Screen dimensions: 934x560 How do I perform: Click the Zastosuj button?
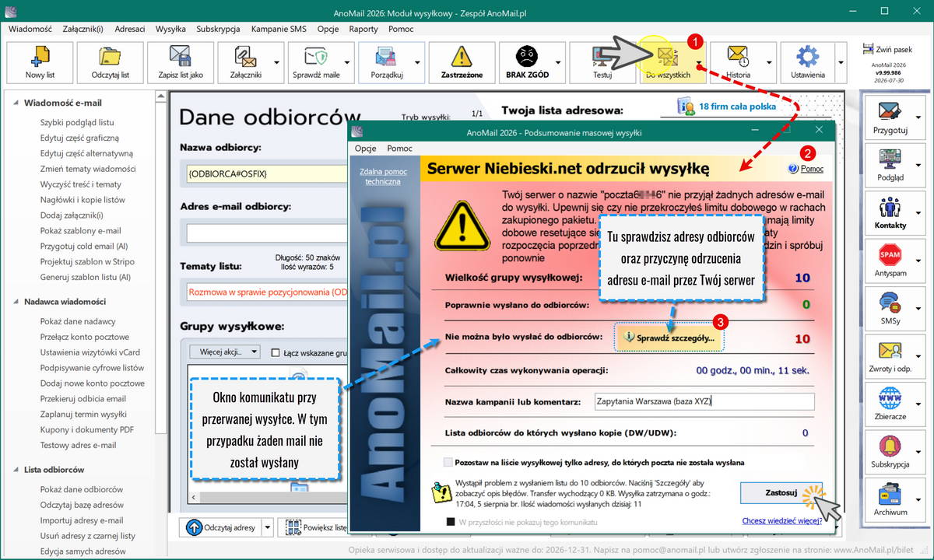click(781, 492)
